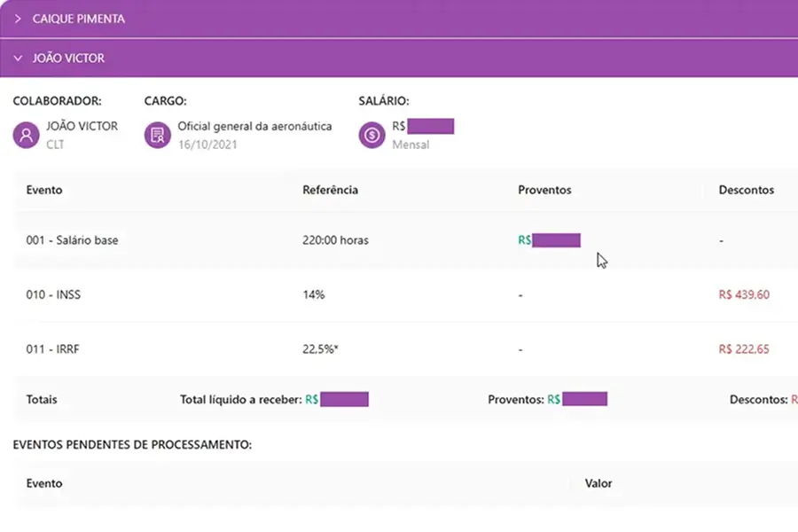Click the masked Salário base proventos amount
This screenshot has width=798, height=532.
(556, 240)
